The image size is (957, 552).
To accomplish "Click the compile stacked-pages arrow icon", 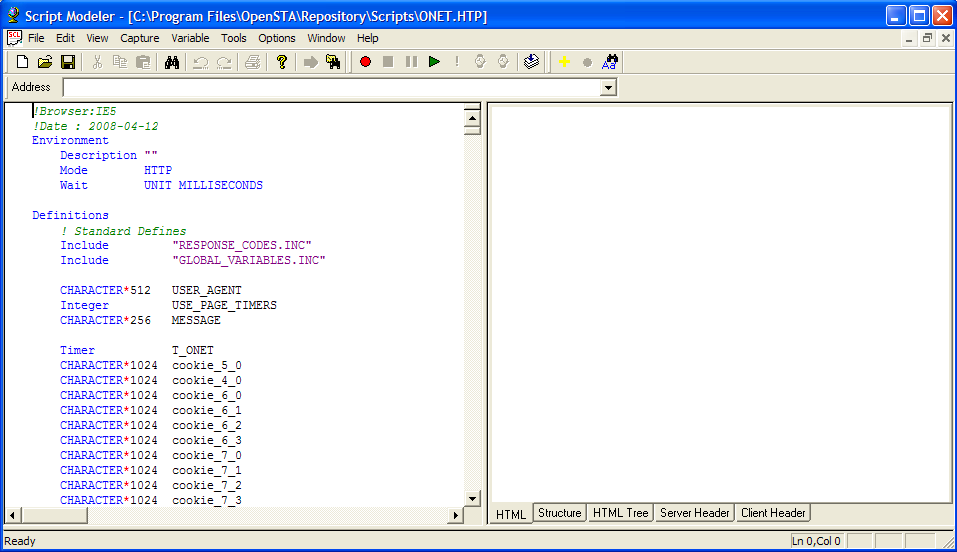I will [532, 62].
